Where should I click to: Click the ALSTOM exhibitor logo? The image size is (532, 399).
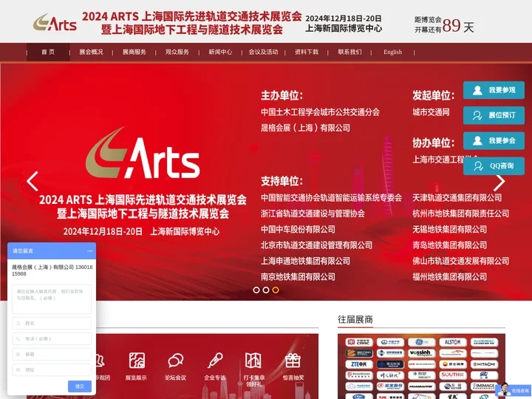coord(453,342)
